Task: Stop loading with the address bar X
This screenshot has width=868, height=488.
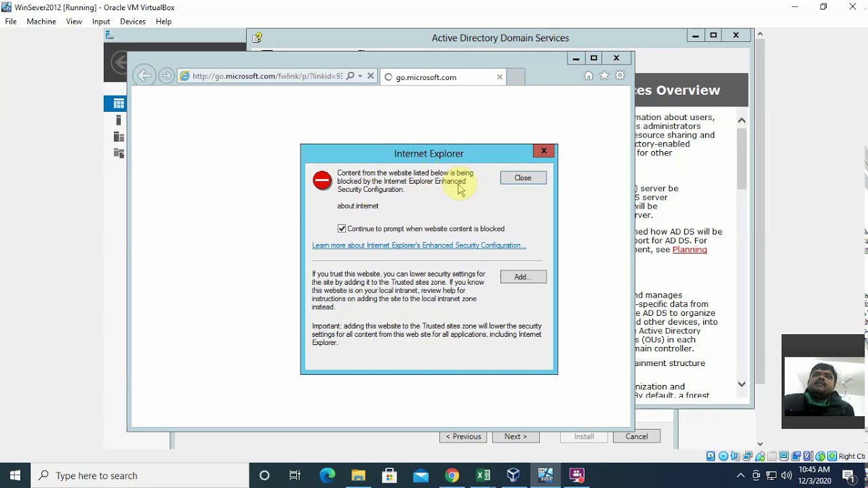Action: [x=371, y=76]
